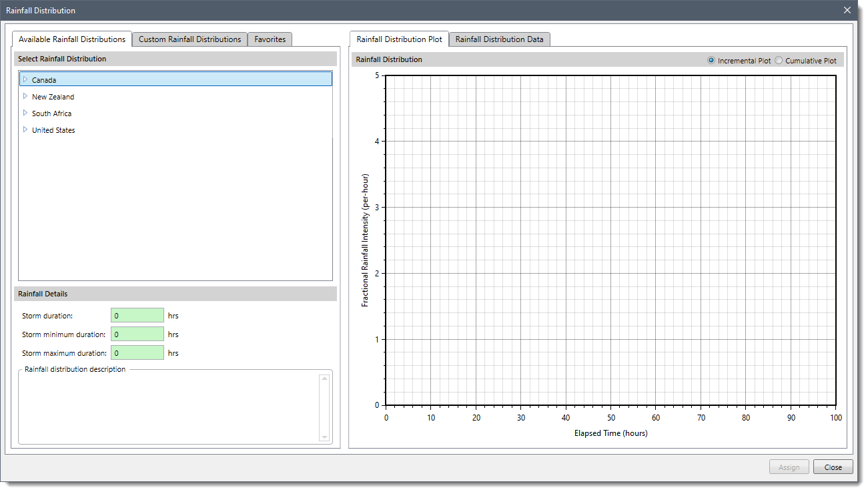Screen dimensions: 868x492
Task: Expand the United States tree node
Action: [x=24, y=130]
